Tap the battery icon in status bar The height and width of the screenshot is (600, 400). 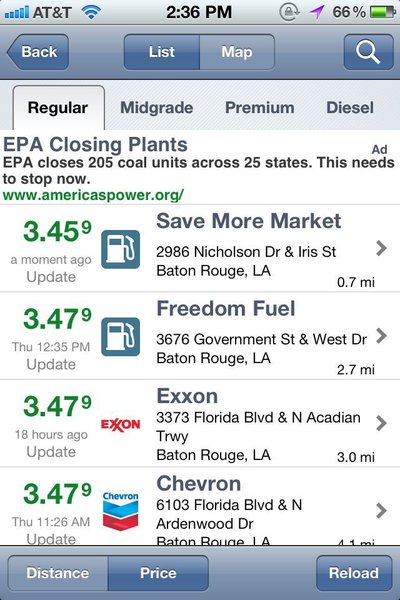click(383, 12)
